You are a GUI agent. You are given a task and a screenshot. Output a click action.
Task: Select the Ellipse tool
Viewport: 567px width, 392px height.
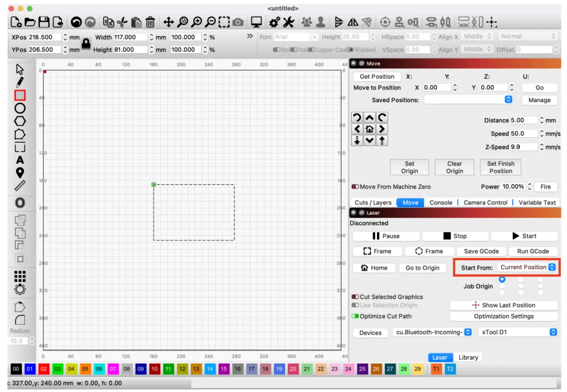20,108
